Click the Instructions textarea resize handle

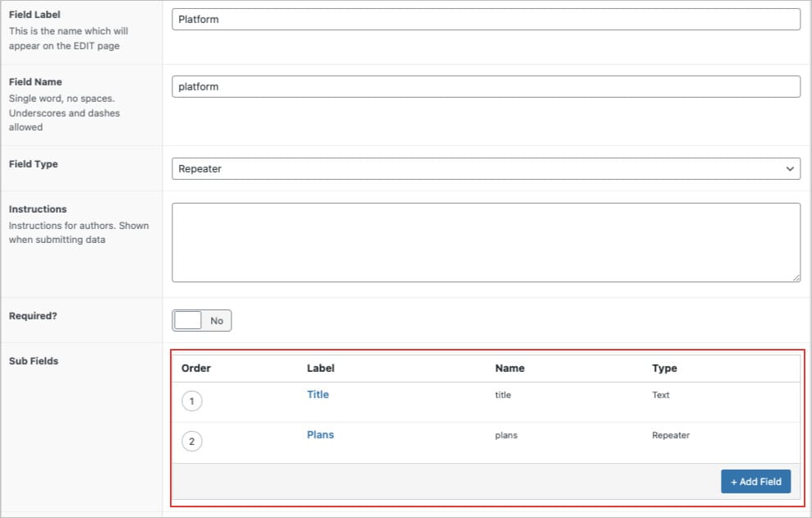(796, 278)
